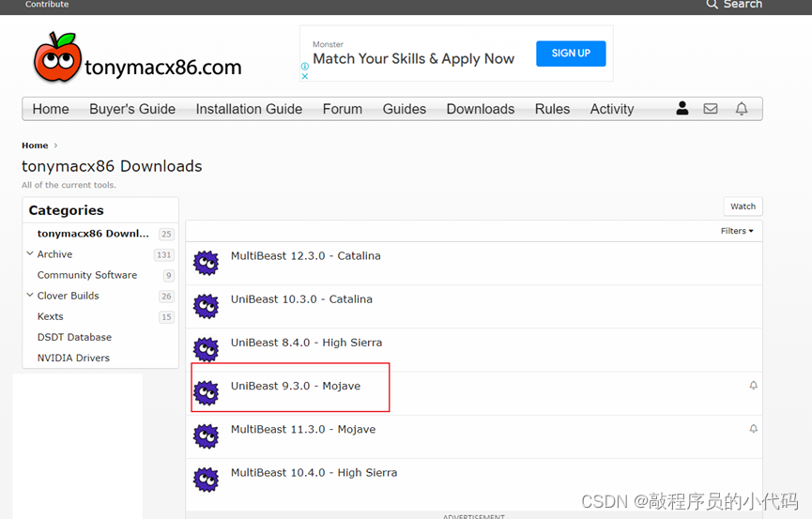Screen dimensions: 812x519
Task: Open the inbox envelope icon
Action: pos(710,108)
